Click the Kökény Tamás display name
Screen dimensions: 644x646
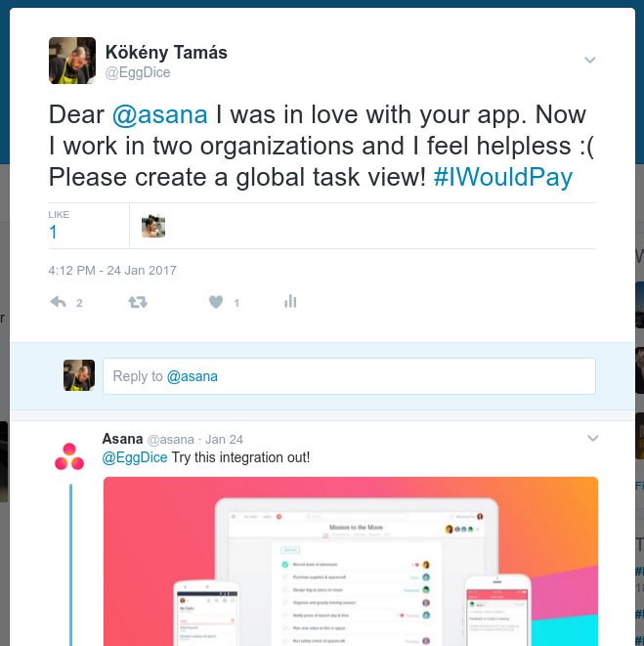click(x=166, y=53)
